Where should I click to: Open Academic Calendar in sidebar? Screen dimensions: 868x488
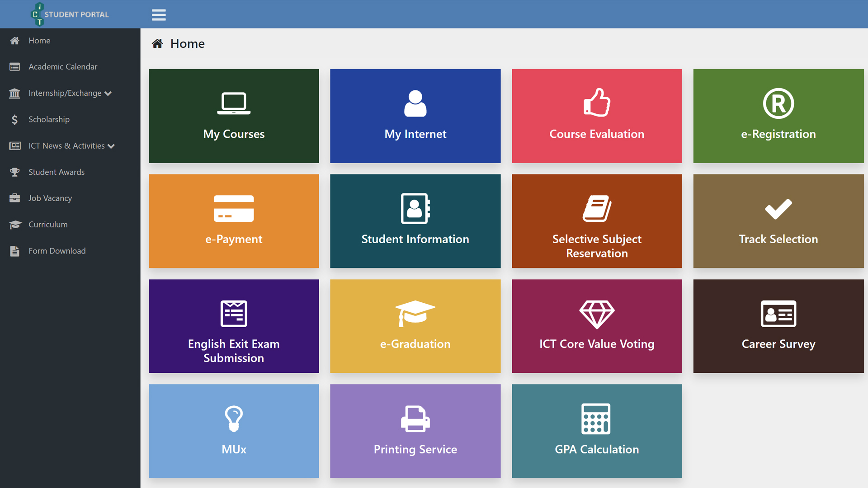(63, 67)
